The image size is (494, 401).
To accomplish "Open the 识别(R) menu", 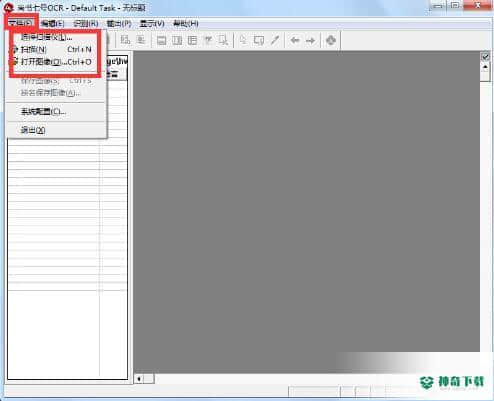I will (86, 23).
